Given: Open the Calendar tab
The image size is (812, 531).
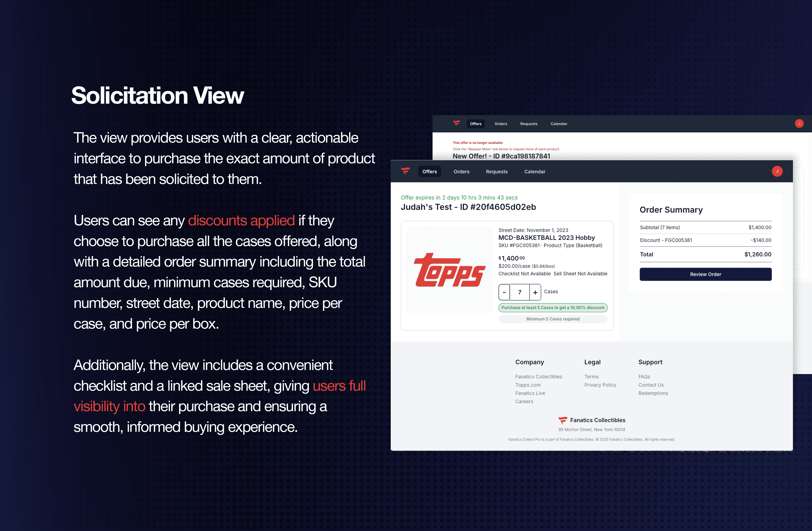Looking at the screenshot, I should [x=534, y=171].
